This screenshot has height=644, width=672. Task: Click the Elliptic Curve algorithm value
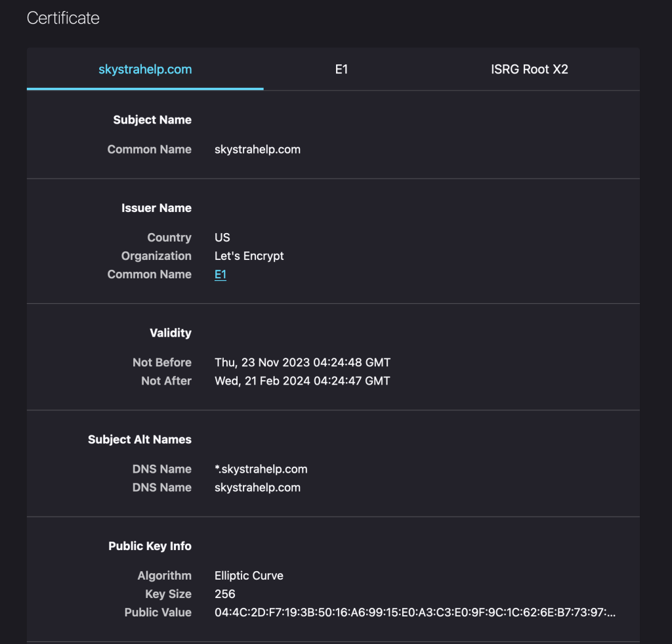point(249,576)
